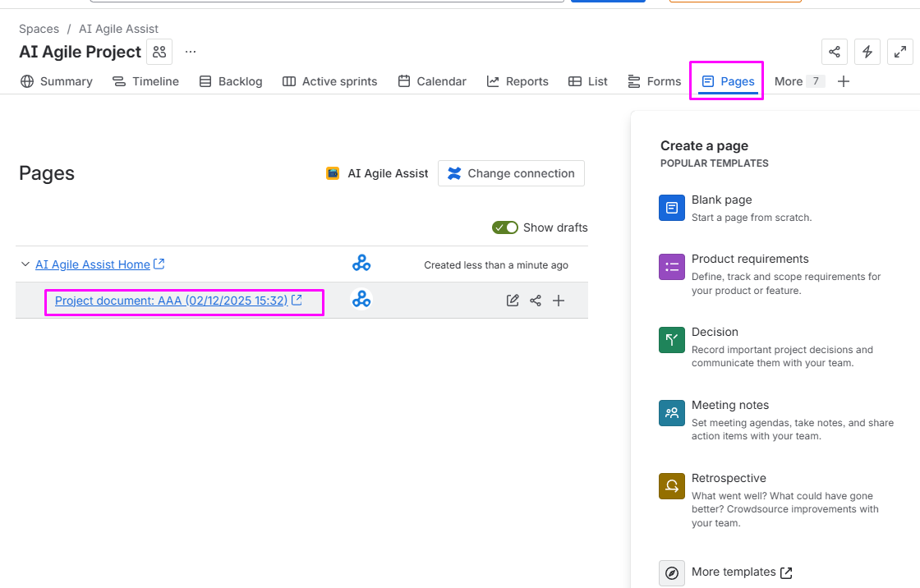Click the Blank page template icon
Image resolution: width=920 pixels, height=588 pixels.
(x=672, y=208)
